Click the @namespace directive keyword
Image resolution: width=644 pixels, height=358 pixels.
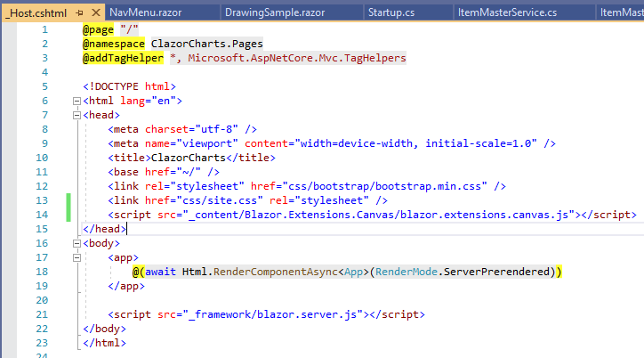pos(114,44)
